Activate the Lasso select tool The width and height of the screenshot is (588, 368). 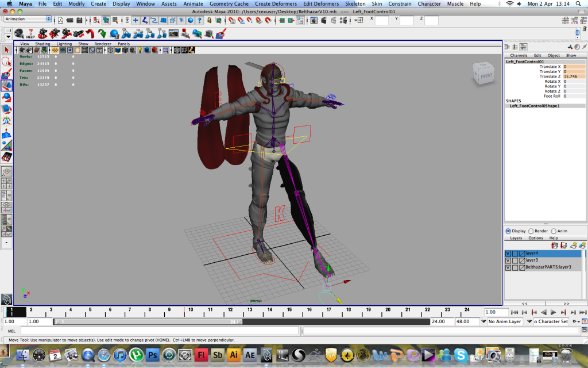[6, 62]
